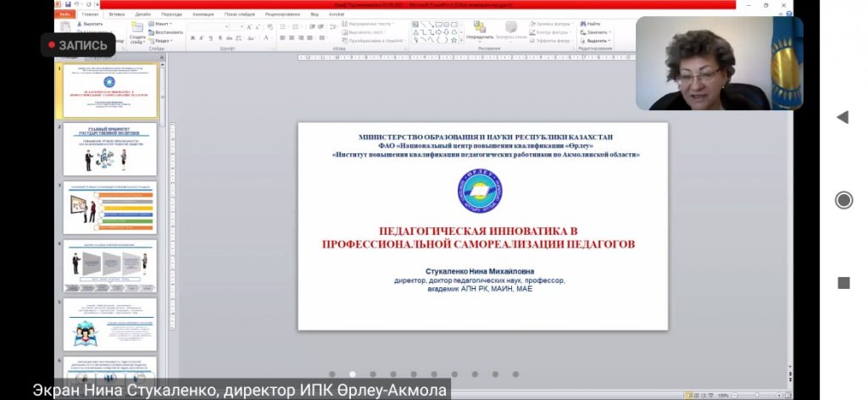Open the Вставка ribbon tab

pyautogui.click(x=117, y=14)
